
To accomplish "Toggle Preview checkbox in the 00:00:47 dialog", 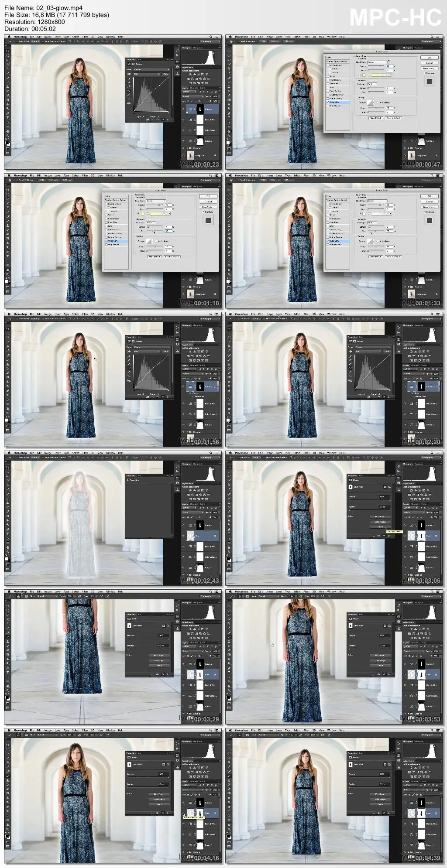I will tap(424, 73).
